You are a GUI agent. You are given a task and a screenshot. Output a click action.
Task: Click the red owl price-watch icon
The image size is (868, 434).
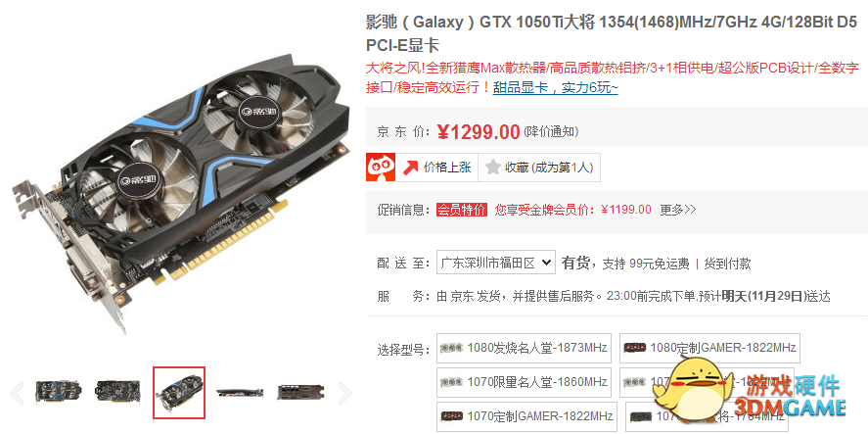click(x=381, y=167)
